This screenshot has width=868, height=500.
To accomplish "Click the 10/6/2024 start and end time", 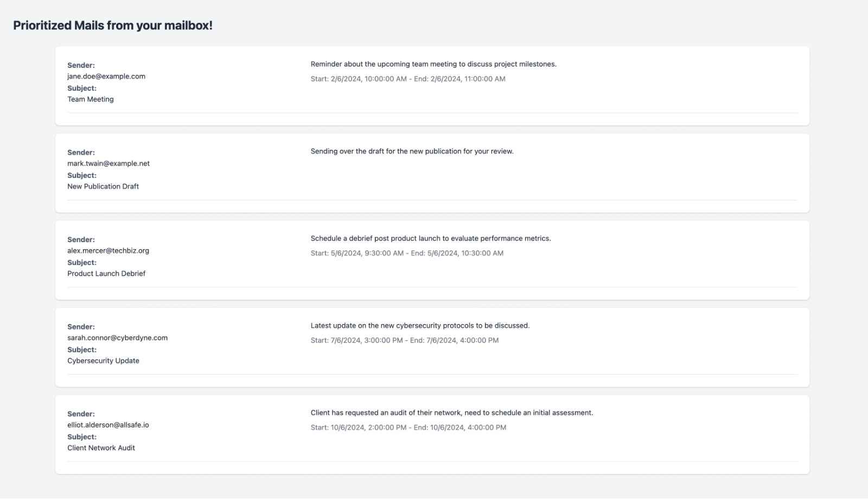I will [409, 427].
